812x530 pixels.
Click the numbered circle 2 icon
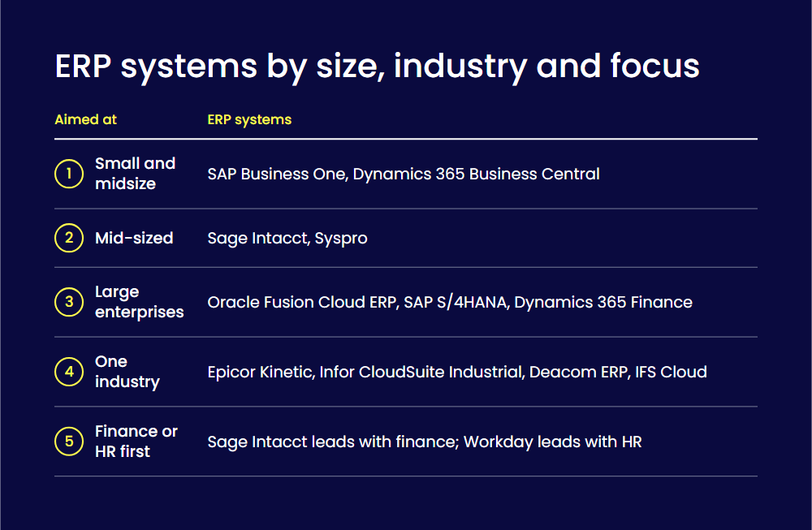tap(69, 238)
